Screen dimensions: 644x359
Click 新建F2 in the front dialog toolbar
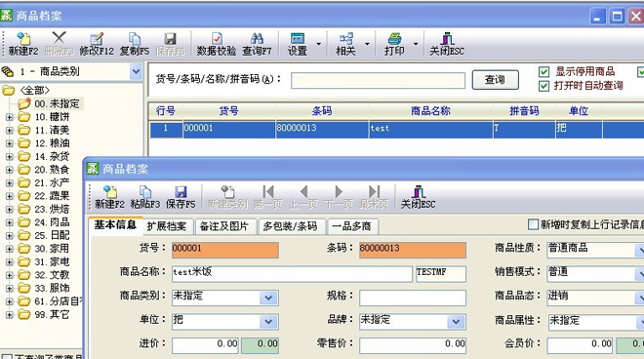click(x=109, y=197)
